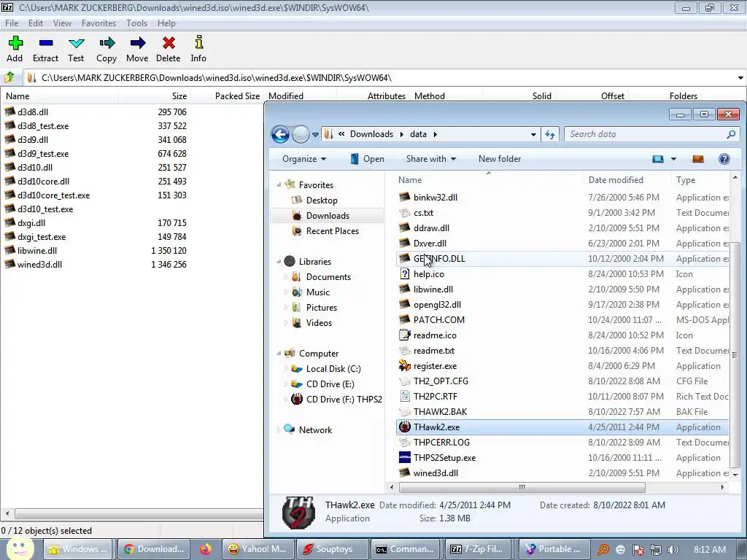Image resolution: width=747 pixels, height=560 pixels.
Task: Open the File menu in 7-Zip
Action: pyautogui.click(x=12, y=23)
